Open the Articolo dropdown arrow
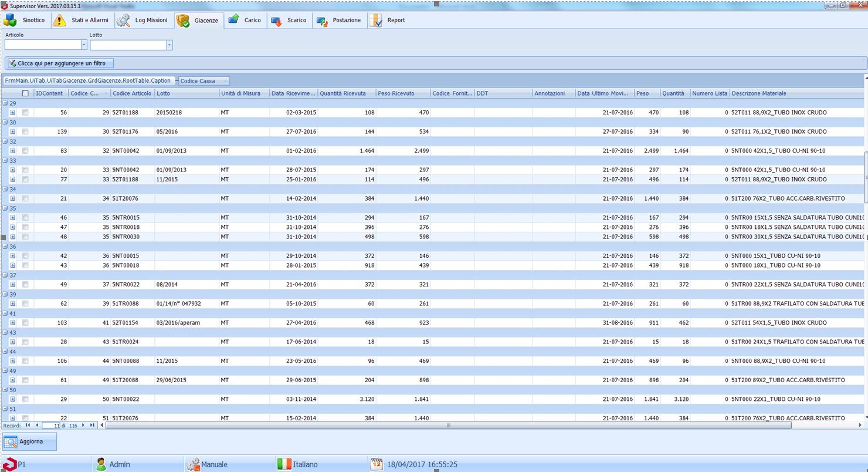The width and height of the screenshot is (868, 472). (x=84, y=45)
